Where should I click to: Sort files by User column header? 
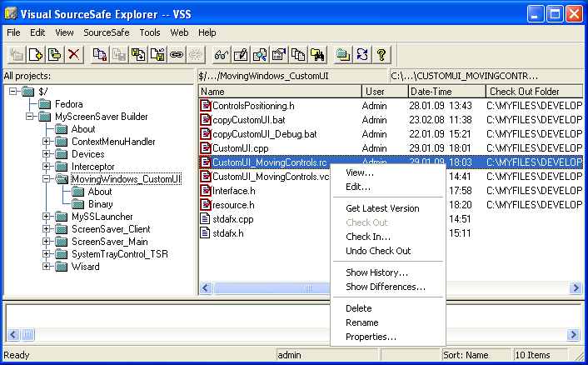pyautogui.click(x=385, y=92)
